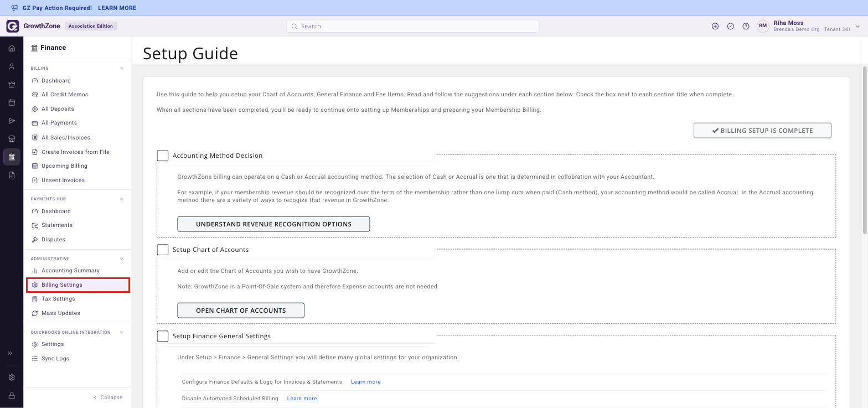The width and height of the screenshot is (868, 408).
Task: Click Billing Setup Is Complete button
Action: point(762,131)
